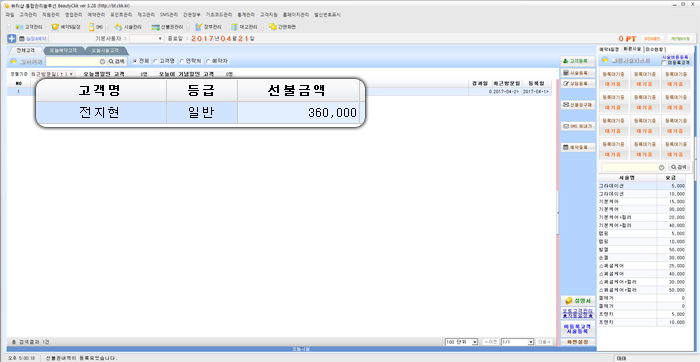The height and width of the screenshot is (362, 700).
Task: Open the 통계관리 menu
Action: (245, 15)
